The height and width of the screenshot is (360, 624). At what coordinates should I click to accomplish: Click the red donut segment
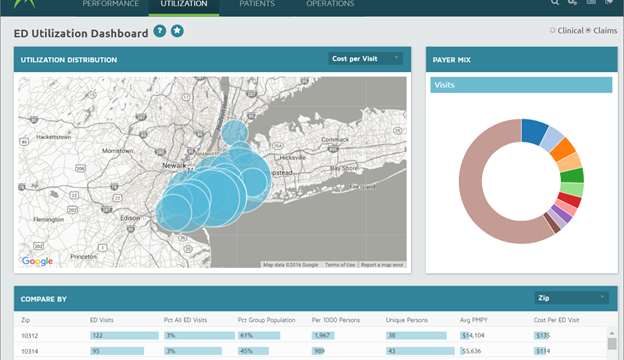[569, 199]
